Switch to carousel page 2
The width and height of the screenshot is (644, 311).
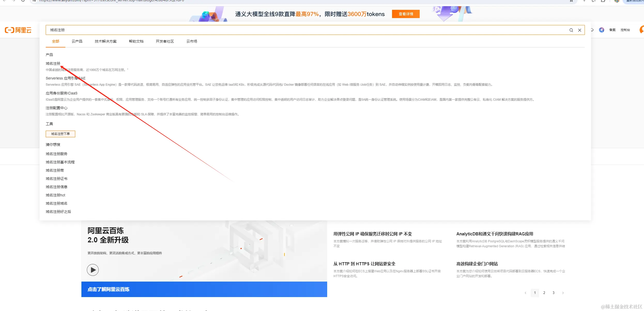click(x=544, y=293)
